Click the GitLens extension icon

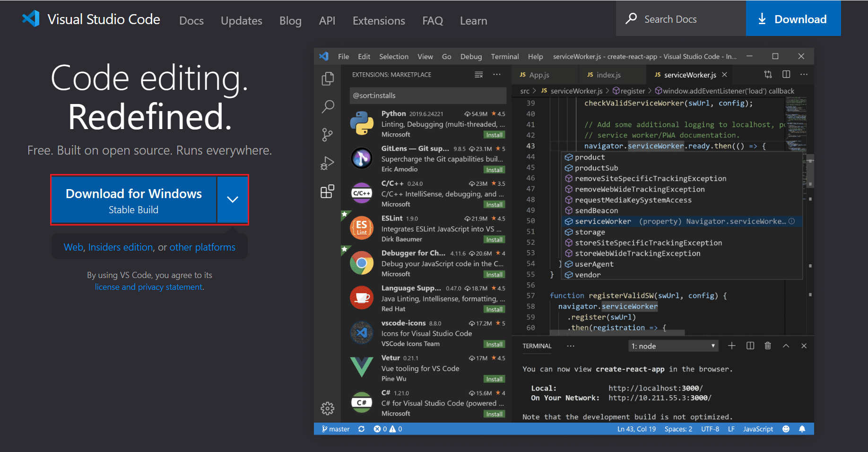click(362, 158)
